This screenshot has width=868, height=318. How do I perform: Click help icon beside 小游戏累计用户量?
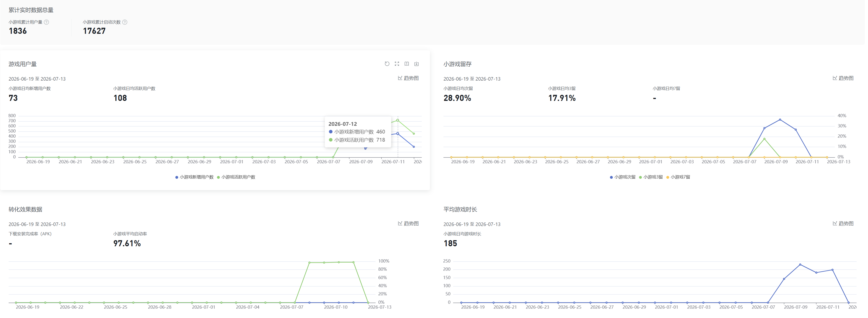point(46,22)
